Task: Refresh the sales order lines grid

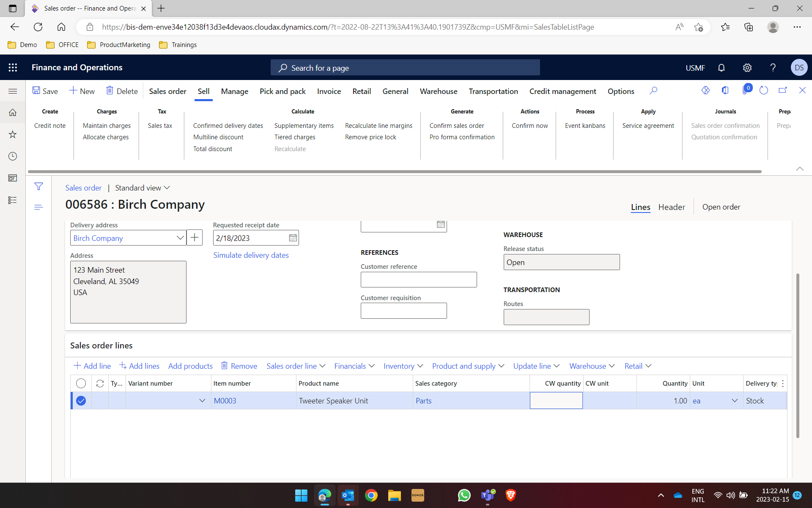Action: [100, 384]
